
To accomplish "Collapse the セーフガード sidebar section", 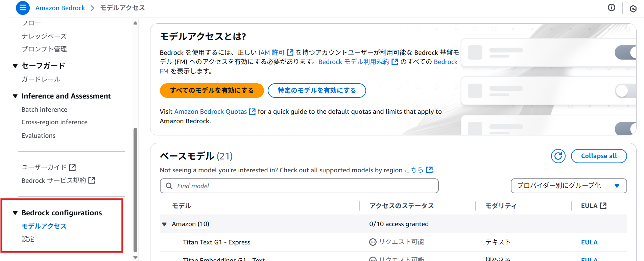I will 15,66.
